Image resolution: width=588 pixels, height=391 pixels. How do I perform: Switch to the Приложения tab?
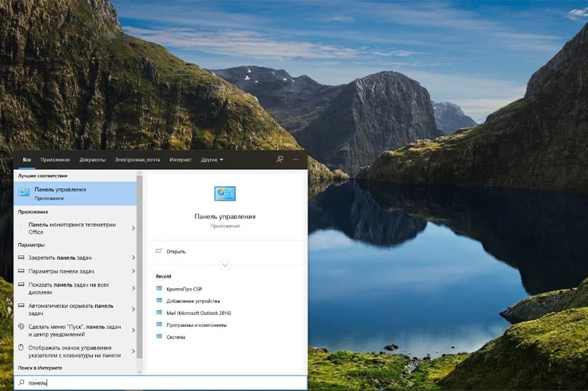[55, 160]
